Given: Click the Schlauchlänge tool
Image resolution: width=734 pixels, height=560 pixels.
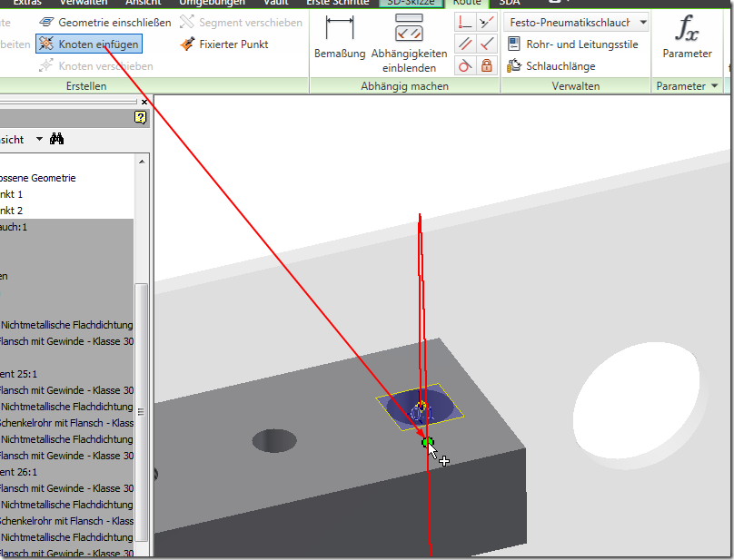Looking at the screenshot, I should click(551, 65).
